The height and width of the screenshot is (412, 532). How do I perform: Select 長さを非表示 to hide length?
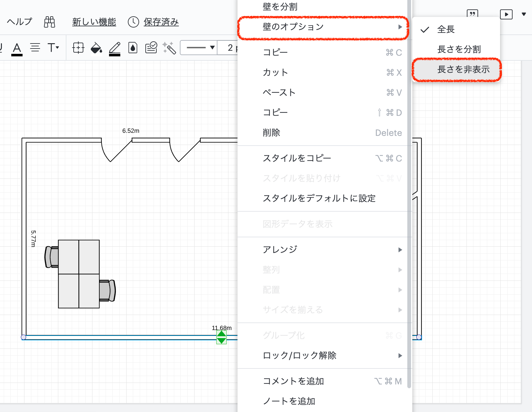[x=463, y=70]
